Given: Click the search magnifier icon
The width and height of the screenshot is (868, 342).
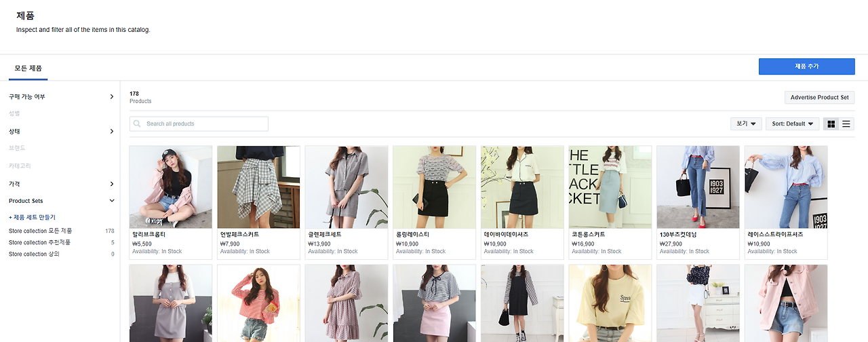Looking at the screenshot, I should tap(138, 123).
